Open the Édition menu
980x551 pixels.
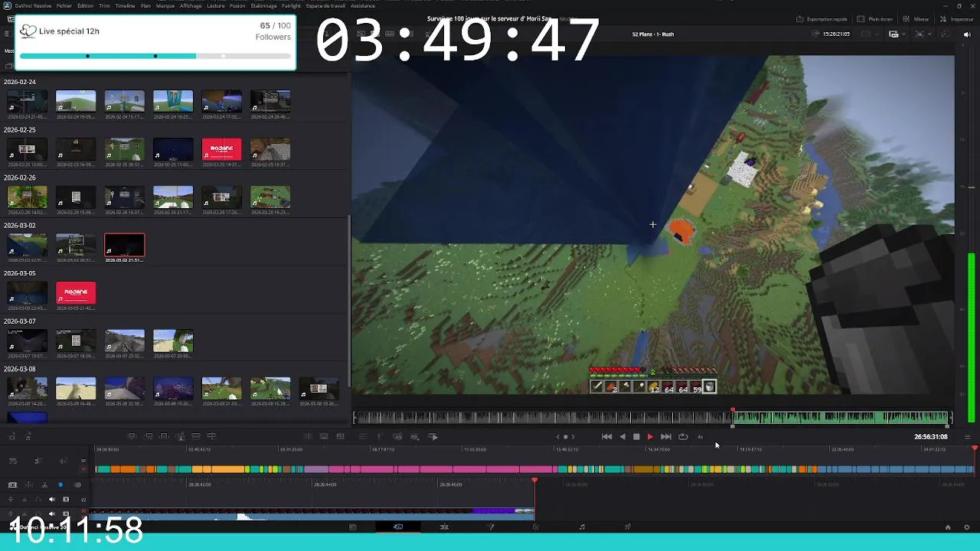pos(85,5)
